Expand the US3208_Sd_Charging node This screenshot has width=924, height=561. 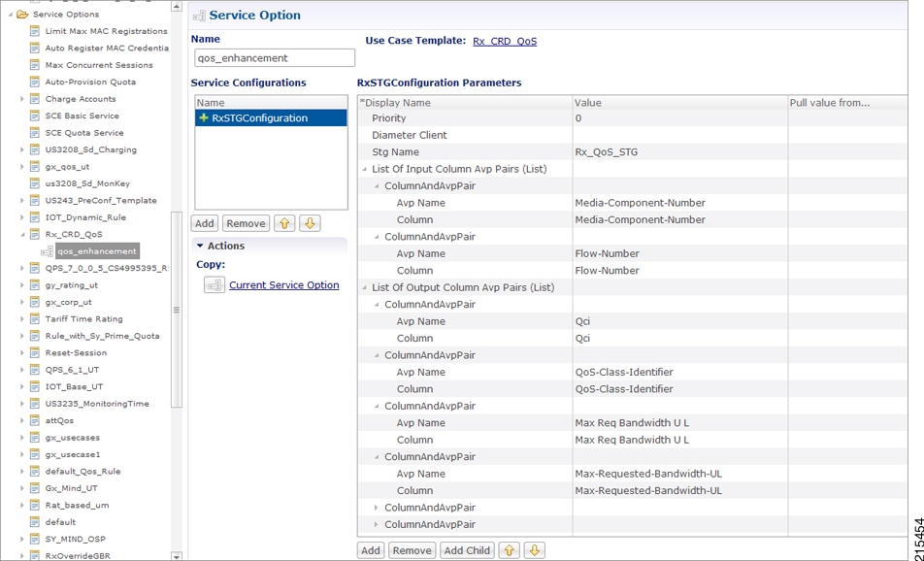pos(22,149)
